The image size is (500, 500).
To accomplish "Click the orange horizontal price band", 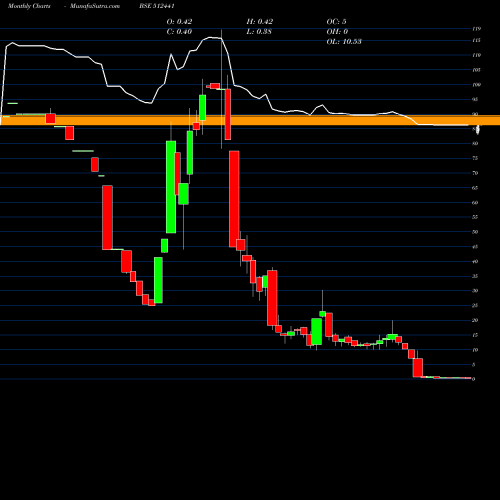I will tap(250, 120).
